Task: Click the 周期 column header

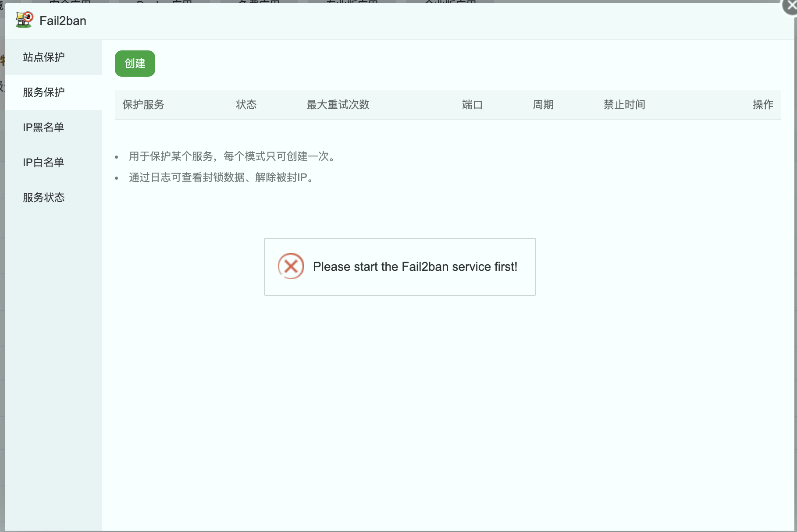Action: click(x=543, y=105)
